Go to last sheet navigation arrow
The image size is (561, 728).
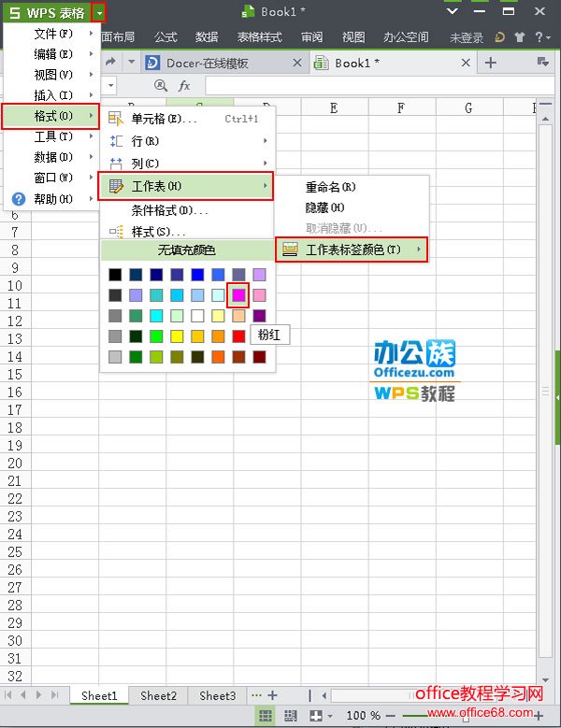tap(55, 695)
